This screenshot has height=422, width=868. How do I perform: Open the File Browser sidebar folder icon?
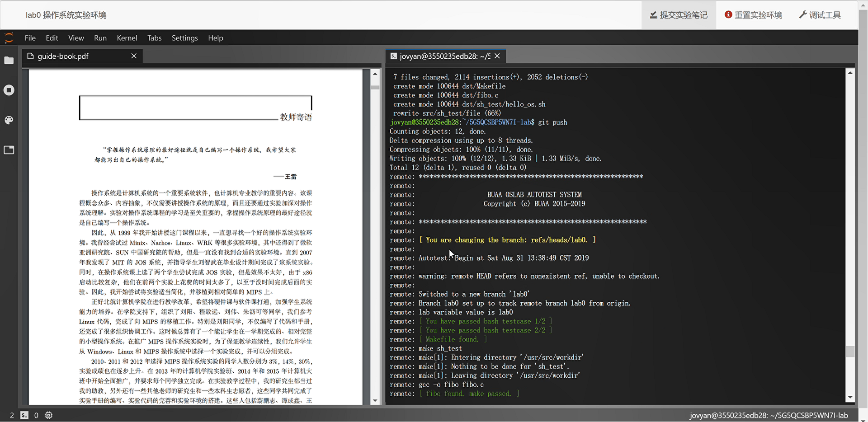tap(9, 60)
